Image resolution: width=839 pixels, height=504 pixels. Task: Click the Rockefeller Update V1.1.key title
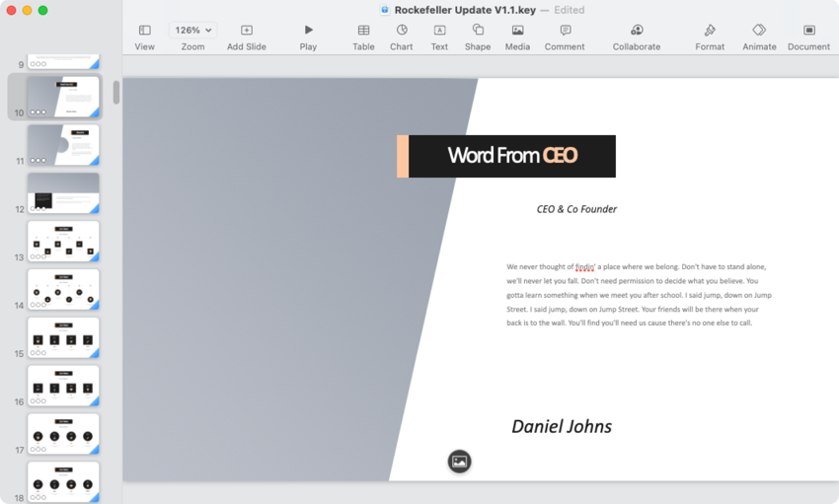465,10
